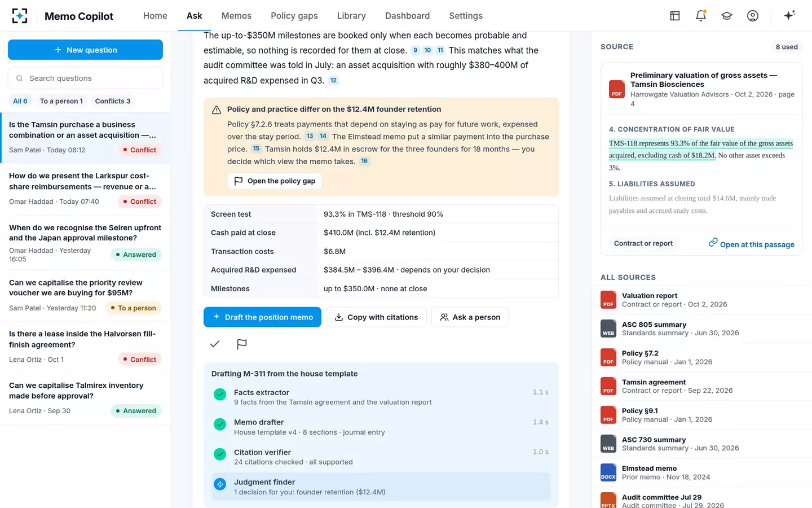Open the notifications bell
812x508 pixels.
coord(701,16)
